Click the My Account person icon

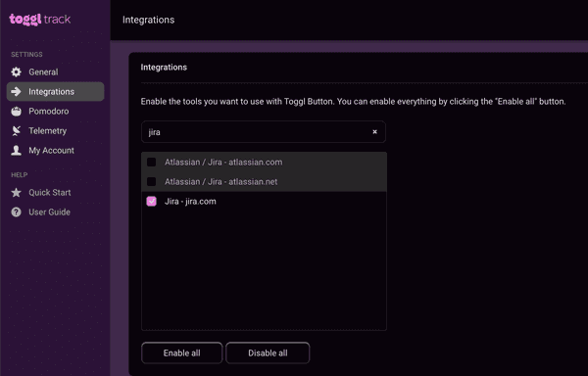pos(16,150)
